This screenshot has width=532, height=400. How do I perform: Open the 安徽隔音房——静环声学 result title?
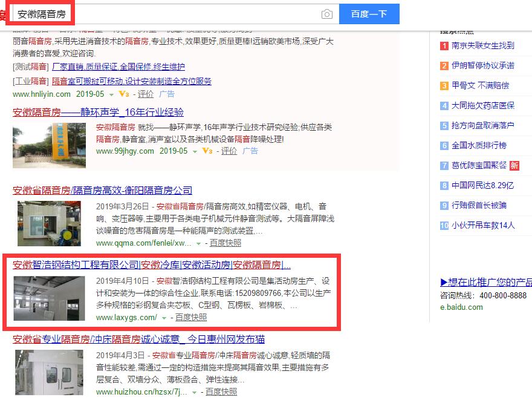pyautogui.click(x=98, y=113)
